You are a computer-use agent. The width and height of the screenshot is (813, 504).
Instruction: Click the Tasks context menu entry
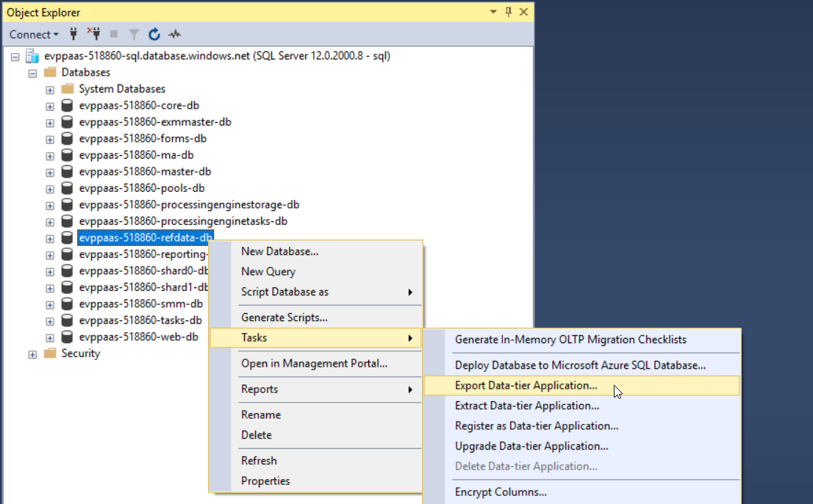(x=316, y=338)
